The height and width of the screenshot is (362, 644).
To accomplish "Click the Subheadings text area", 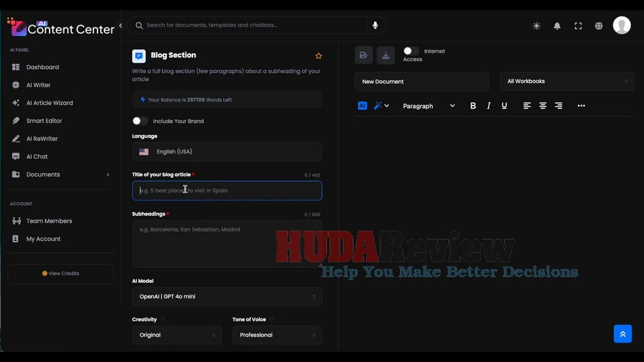I will pos(227,244).
